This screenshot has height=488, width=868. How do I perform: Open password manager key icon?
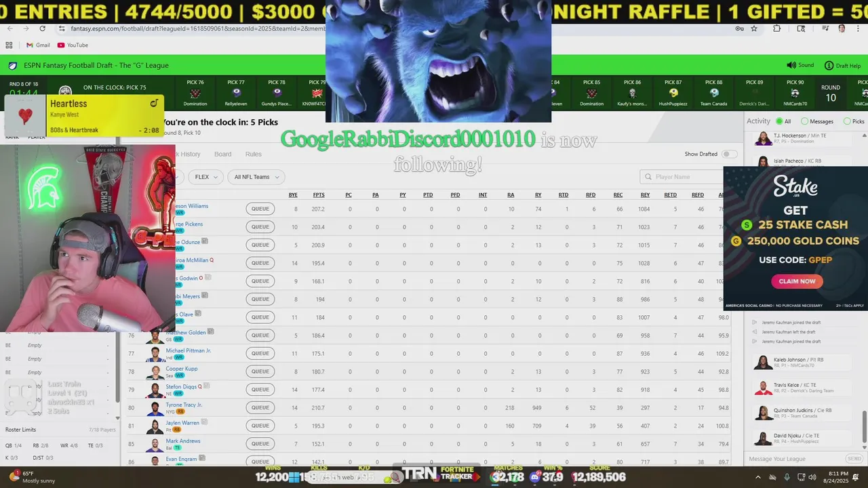pos(739,28)
